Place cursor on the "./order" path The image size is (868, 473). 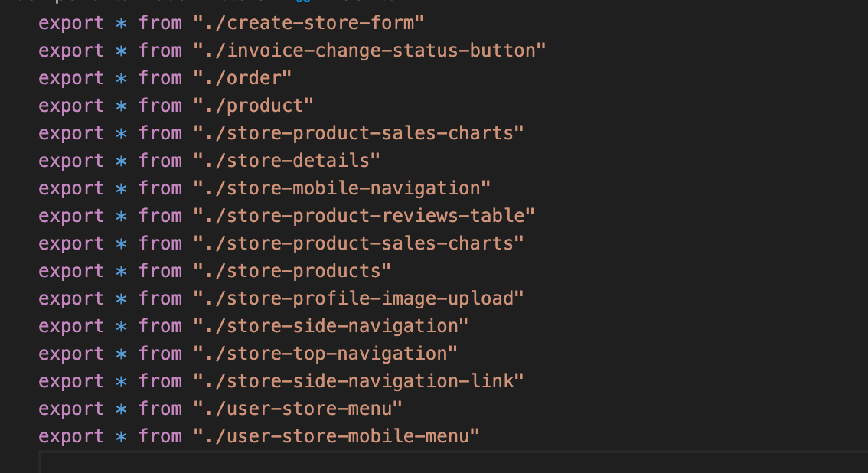click(243, 78)
